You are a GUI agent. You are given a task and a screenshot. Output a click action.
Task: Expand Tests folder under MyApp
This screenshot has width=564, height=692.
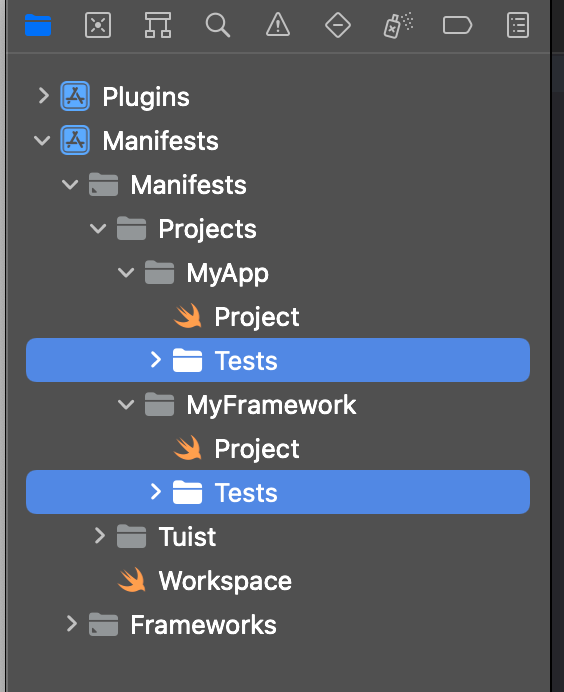(155, 360)
